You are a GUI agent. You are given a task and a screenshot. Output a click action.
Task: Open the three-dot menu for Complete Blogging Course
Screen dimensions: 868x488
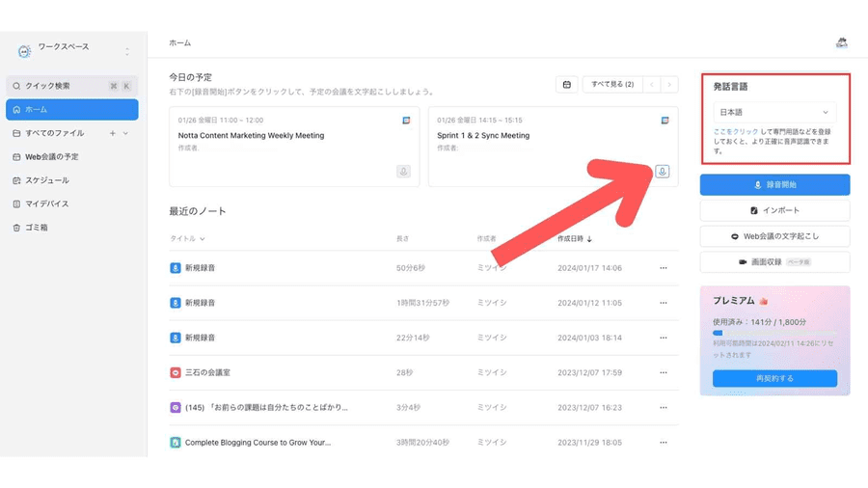pyautogui.click(x=663, y=443)
